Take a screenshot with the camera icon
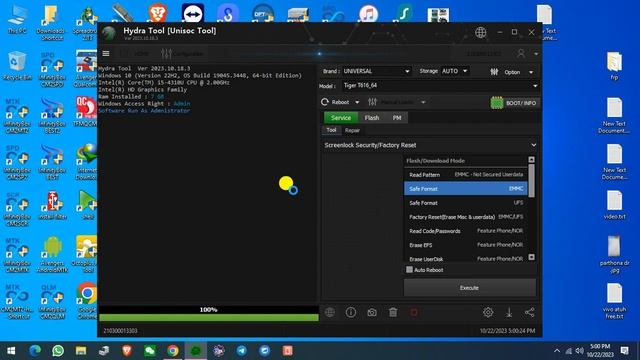Screen dimensions: 640x360 coord(372,313)
